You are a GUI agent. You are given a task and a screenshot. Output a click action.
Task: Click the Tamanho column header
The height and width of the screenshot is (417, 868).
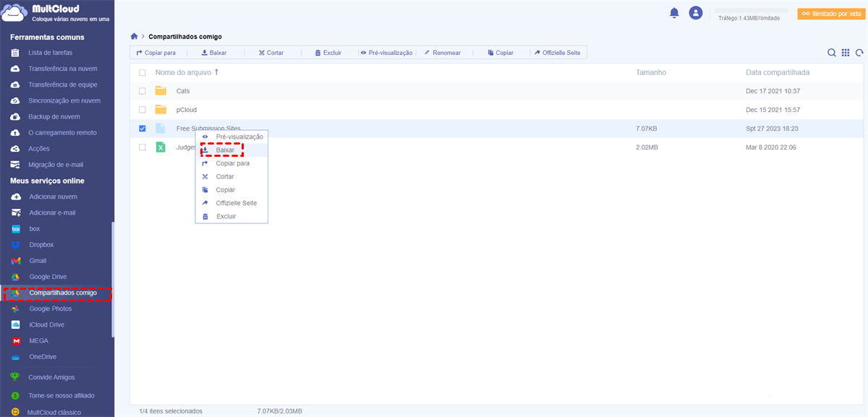pyautogui.click(x=651, y=72)
